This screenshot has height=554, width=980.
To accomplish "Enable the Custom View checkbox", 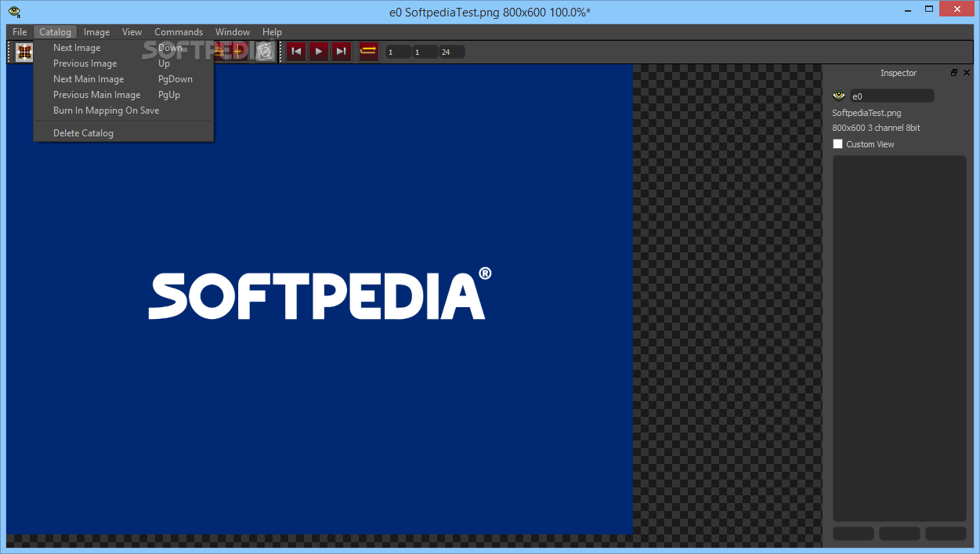I will coord(837,144).
